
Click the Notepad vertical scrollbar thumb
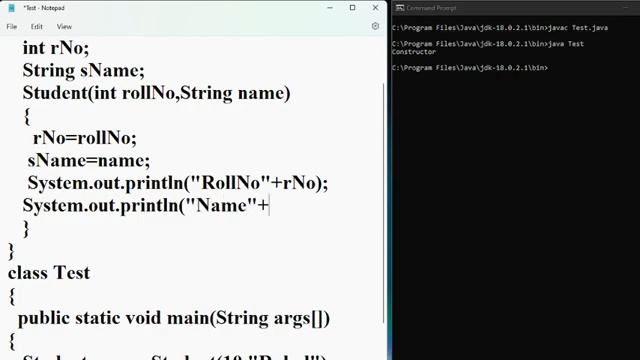click(x=384, y=203)
